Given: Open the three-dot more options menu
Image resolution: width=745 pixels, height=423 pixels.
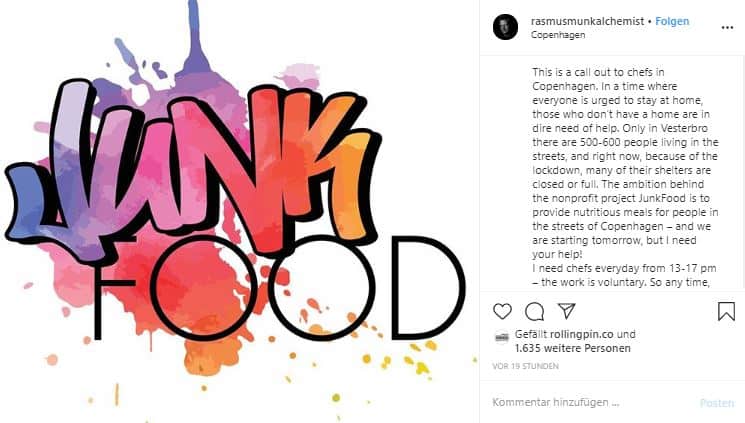Looking at the screenshot, I should click(728, 27).
